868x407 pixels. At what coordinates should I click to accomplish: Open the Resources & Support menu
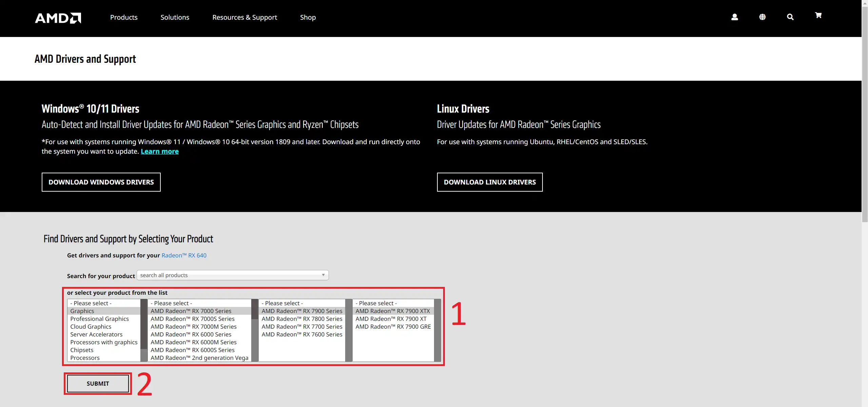[x=244, y=17]
